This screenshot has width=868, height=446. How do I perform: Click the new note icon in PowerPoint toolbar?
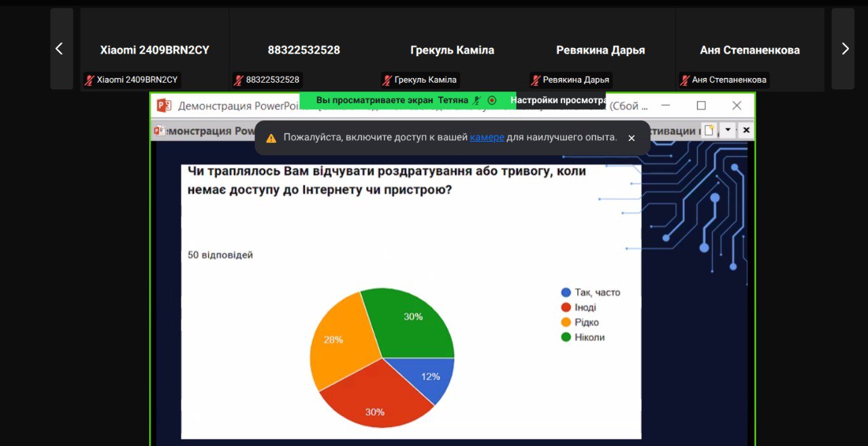click(709, 130)
